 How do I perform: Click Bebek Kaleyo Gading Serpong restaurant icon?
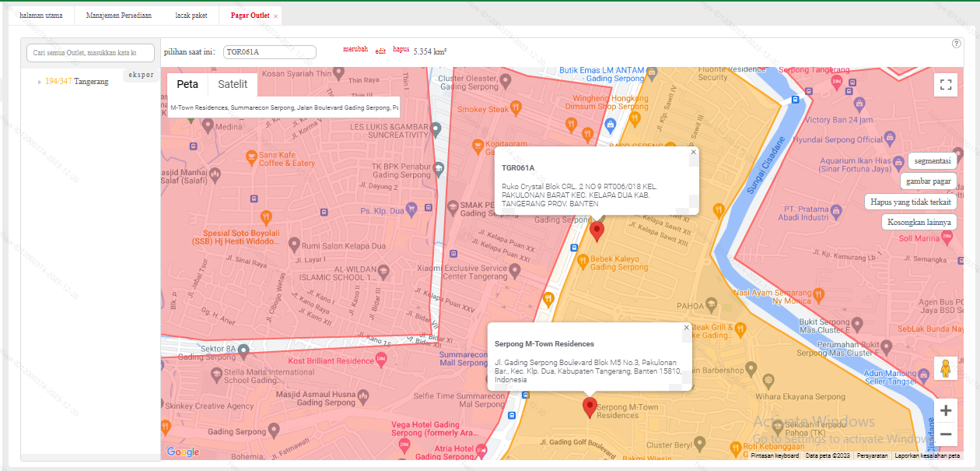pos(582,260)
